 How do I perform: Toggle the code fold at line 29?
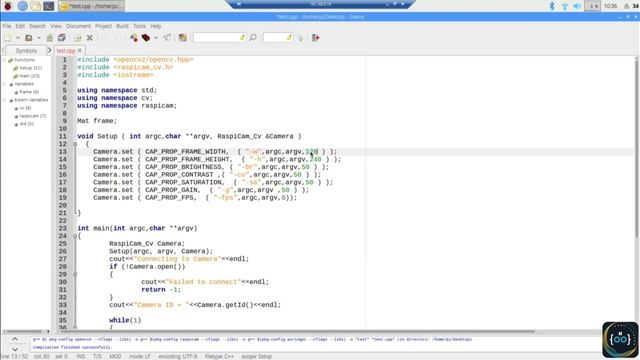(75, 274)
